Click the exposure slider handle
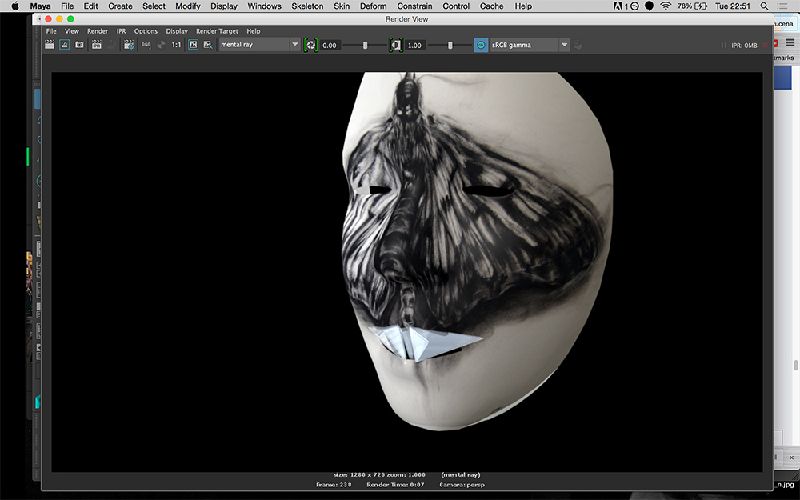The height and width of the screenshot is (500, 800). (x=365, y=45)
